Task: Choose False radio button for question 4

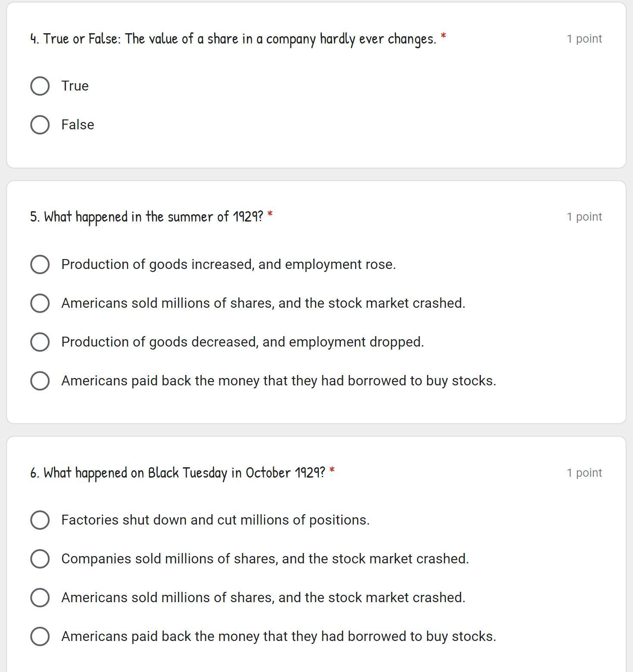Action: 40,125
